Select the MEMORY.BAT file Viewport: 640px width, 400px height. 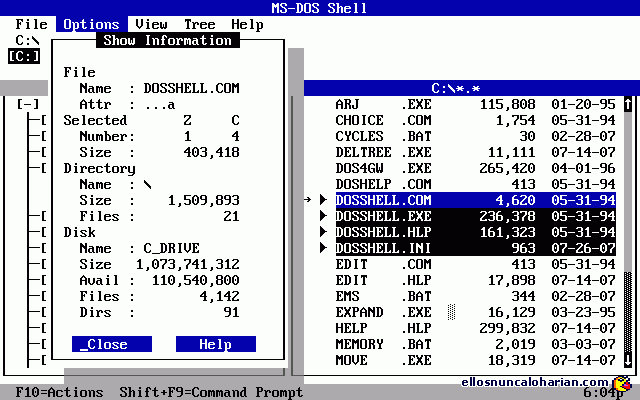pyautogui.click(x=476, y=344)
